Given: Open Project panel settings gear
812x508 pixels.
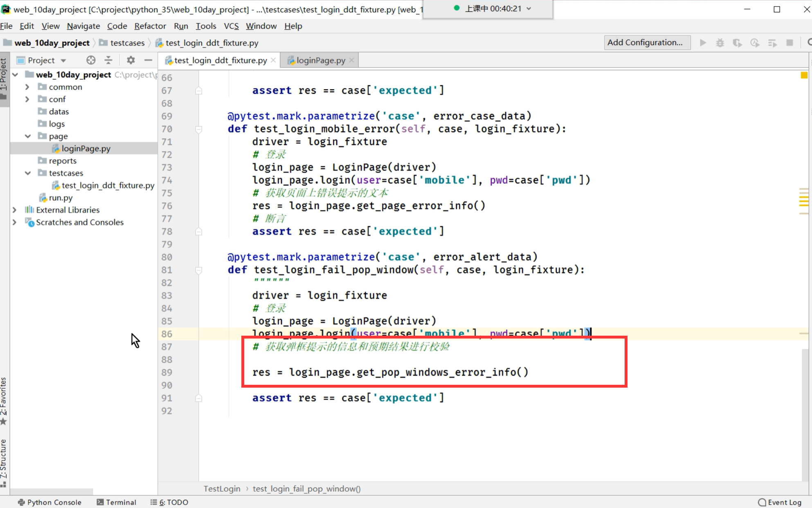Looking at the screenshot, I should (x=130, y=60).
